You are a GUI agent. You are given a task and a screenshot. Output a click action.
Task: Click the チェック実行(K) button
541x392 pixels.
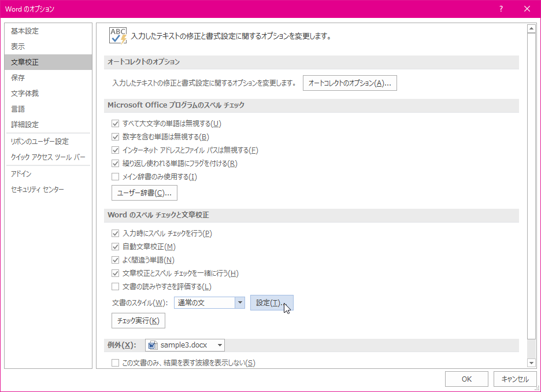pyautogui.click(x=138, y=320)
